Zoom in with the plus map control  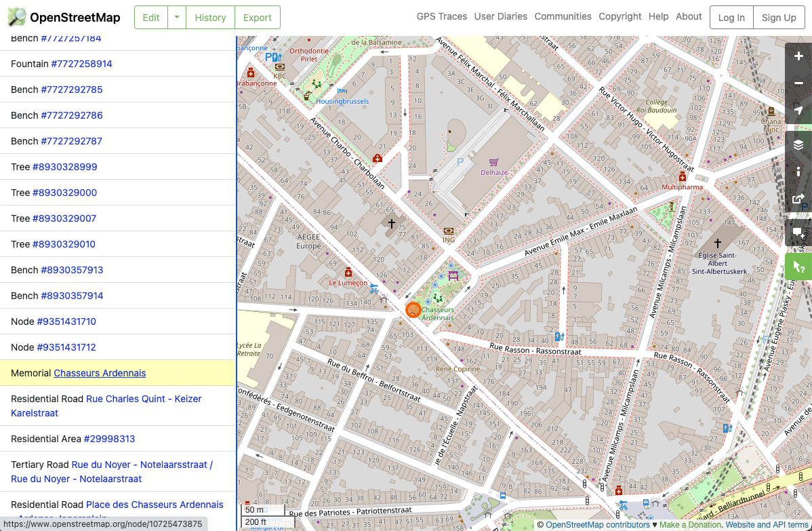pyautogui.click(x=798, y=56)
